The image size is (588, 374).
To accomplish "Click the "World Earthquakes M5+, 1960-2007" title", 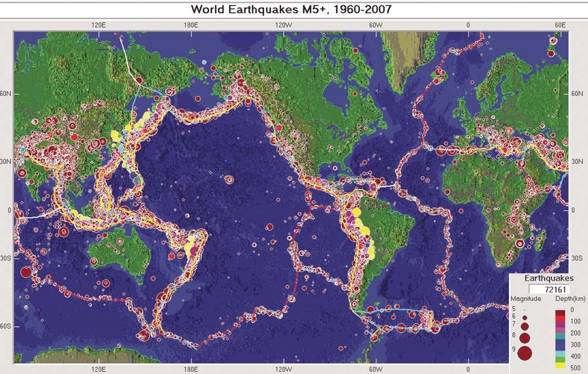I will point(293,9).
